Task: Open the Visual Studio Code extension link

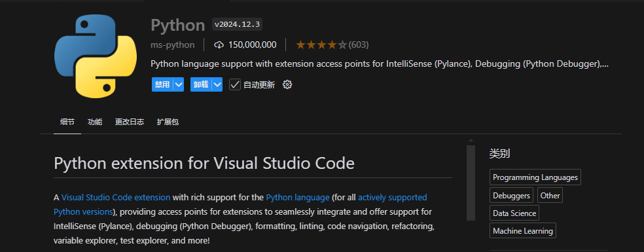Action: pyautogui.click(x=116, y=197)
